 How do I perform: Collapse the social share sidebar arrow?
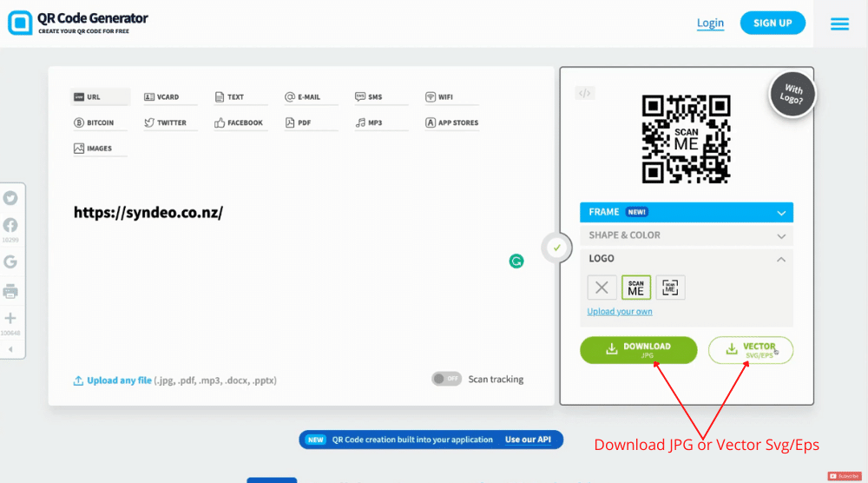coord(10,349)
